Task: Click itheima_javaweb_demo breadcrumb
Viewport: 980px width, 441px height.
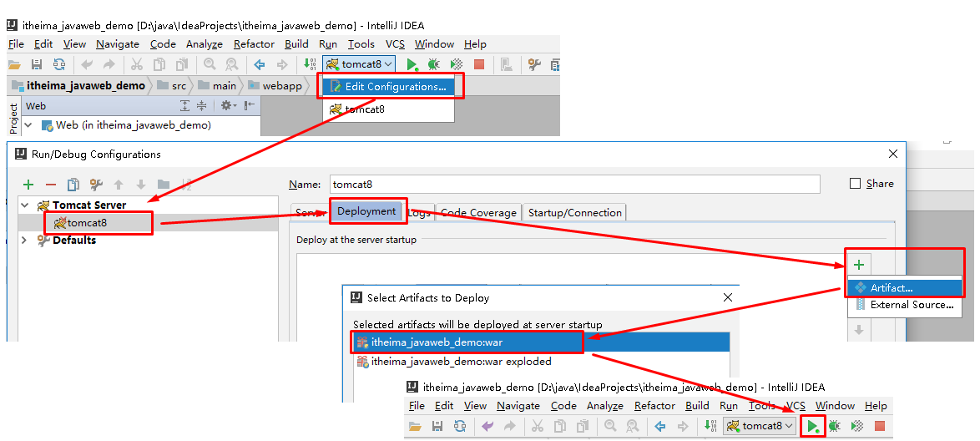Action: [x=78, y=86]
